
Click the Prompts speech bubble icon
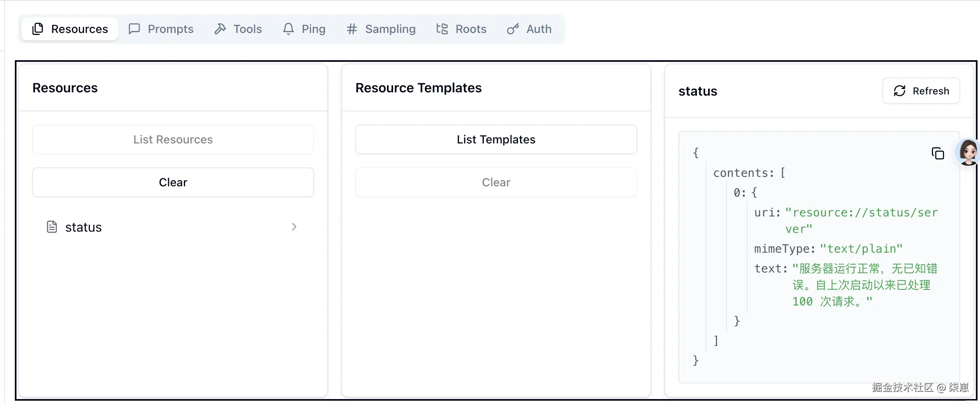click(134, 29)
